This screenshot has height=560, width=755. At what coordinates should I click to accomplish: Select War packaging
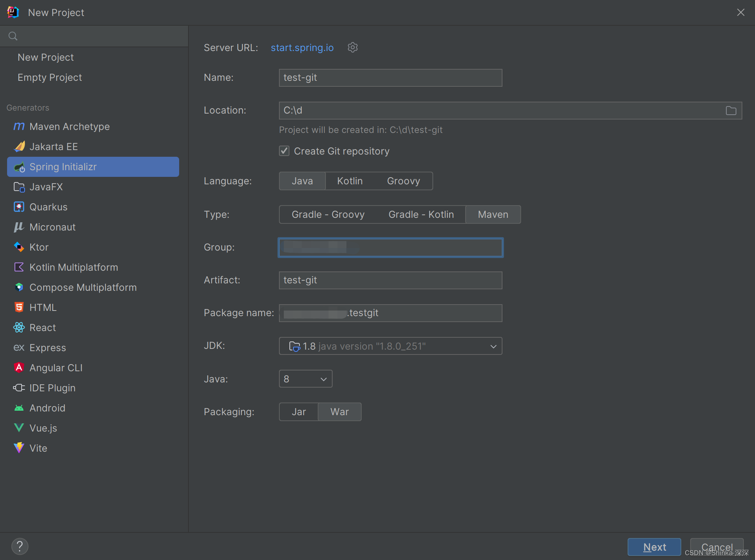[339, 412]
